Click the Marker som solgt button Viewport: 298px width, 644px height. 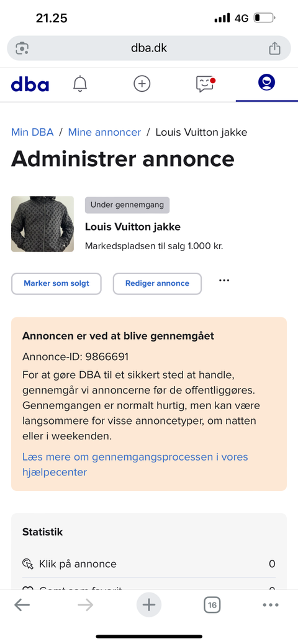(x=56, y=283)
